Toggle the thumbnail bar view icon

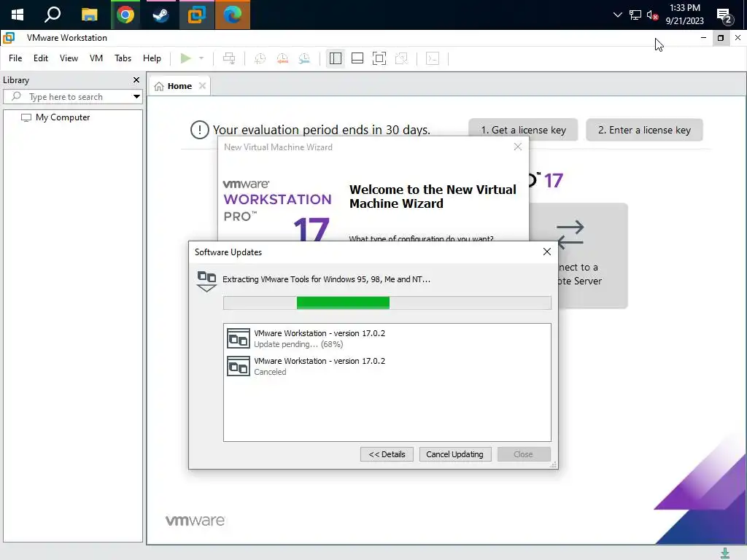click(x=357, y=58)
